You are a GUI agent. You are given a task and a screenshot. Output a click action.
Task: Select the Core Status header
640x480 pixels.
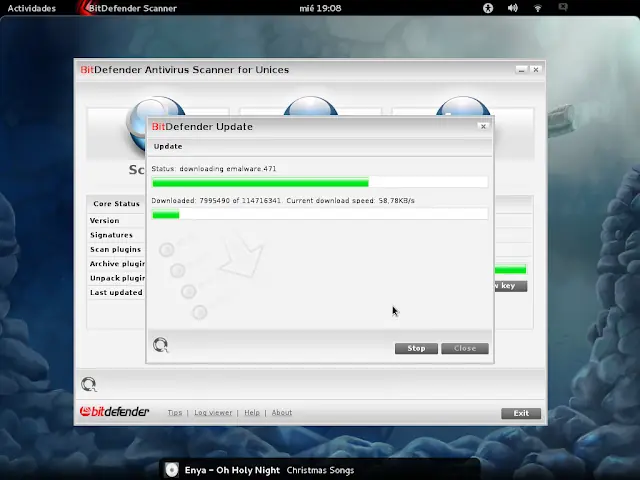tap(116, 204)
